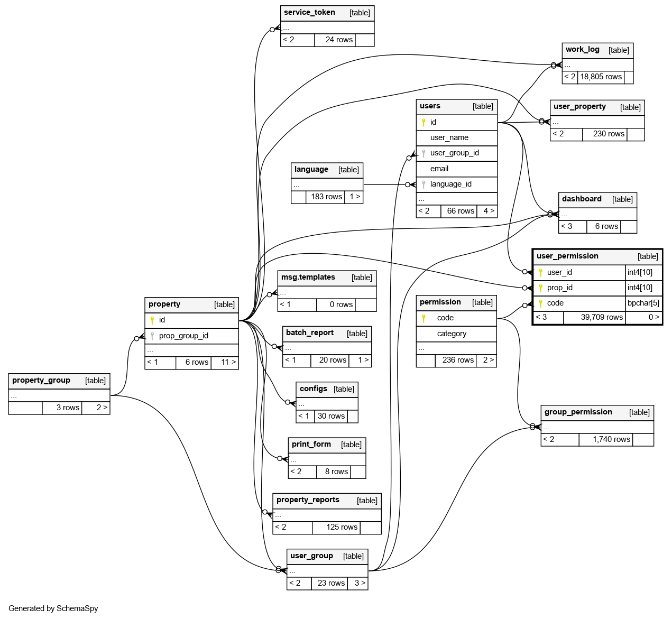The height and width of the screenshot is (619, 672).
Task: Click the yellow key icon beside permission code
Action: click(x=424, y=318)
